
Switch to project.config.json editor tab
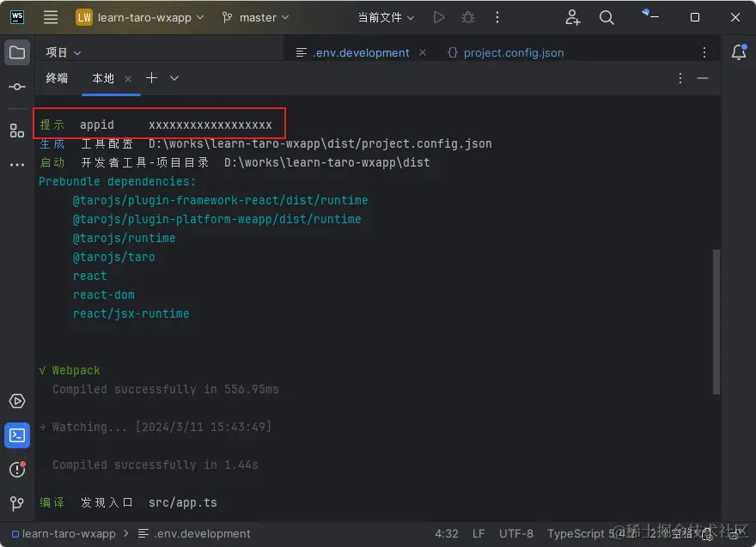[505, 52]
